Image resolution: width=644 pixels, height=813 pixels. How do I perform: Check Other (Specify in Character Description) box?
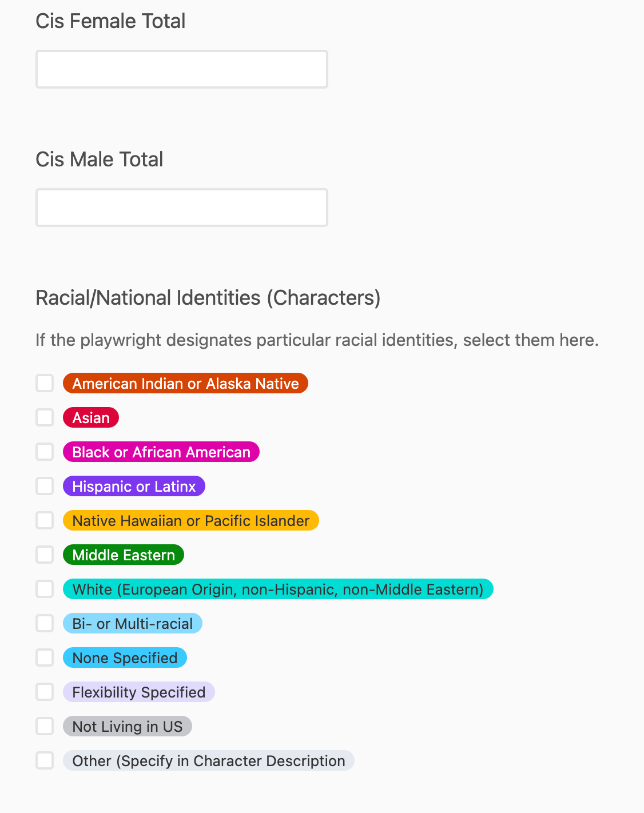click(45, 760)
